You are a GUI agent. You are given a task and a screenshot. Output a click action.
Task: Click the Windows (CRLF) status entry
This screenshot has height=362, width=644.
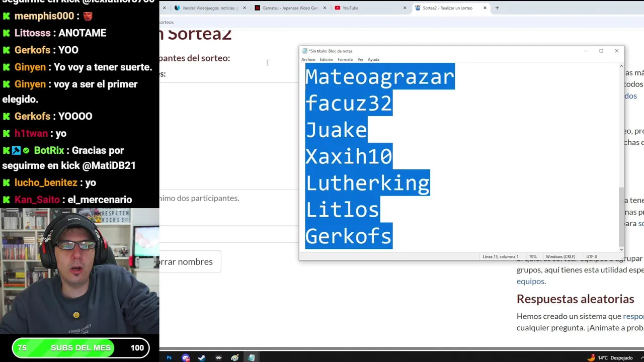pos(560,257)
